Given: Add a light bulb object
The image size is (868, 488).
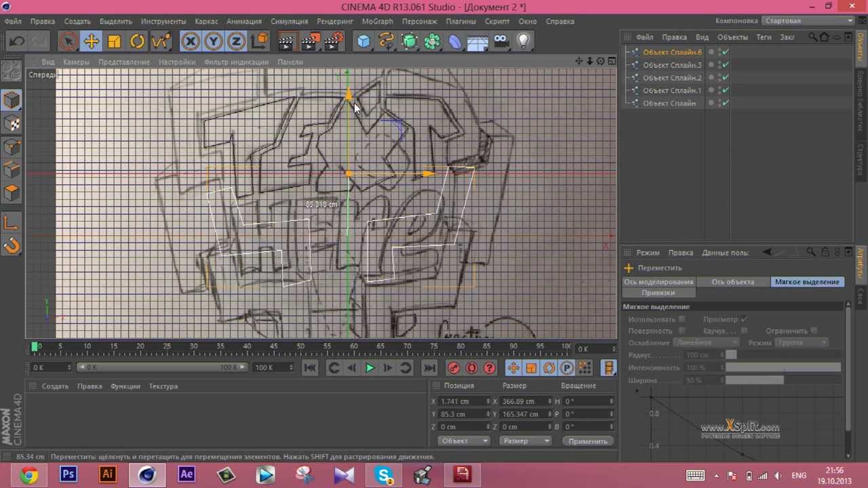Looking at the screenshot, I should [x=524, y=41].
